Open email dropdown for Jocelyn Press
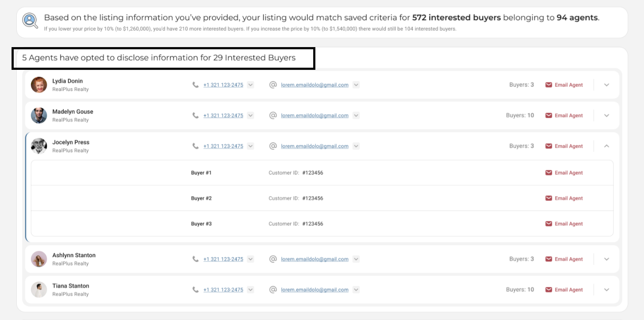 356,146
